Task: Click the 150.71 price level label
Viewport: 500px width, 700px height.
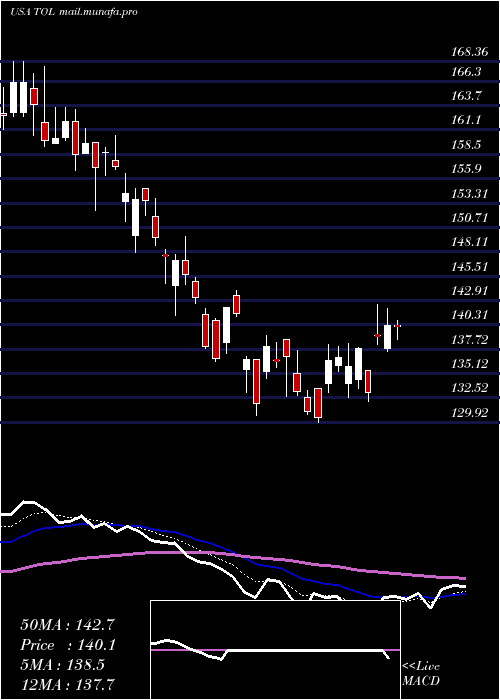Action: [x=470, y=218]
